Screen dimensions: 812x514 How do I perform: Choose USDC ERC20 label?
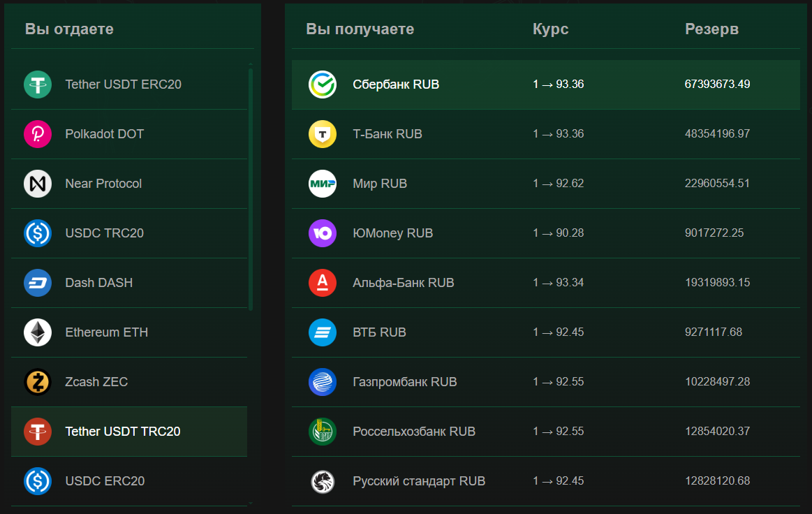[x=105, y=481]
